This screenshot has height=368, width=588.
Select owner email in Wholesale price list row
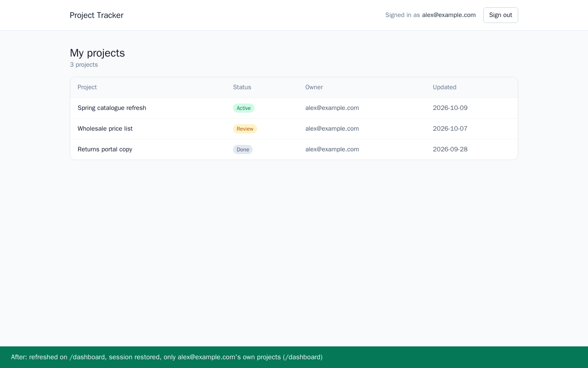click(332, 129)
